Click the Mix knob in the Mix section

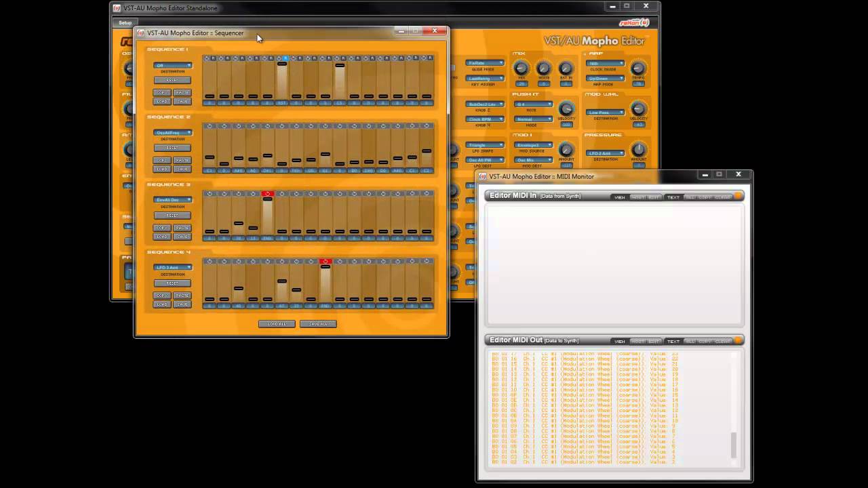(x=521, y=68)
